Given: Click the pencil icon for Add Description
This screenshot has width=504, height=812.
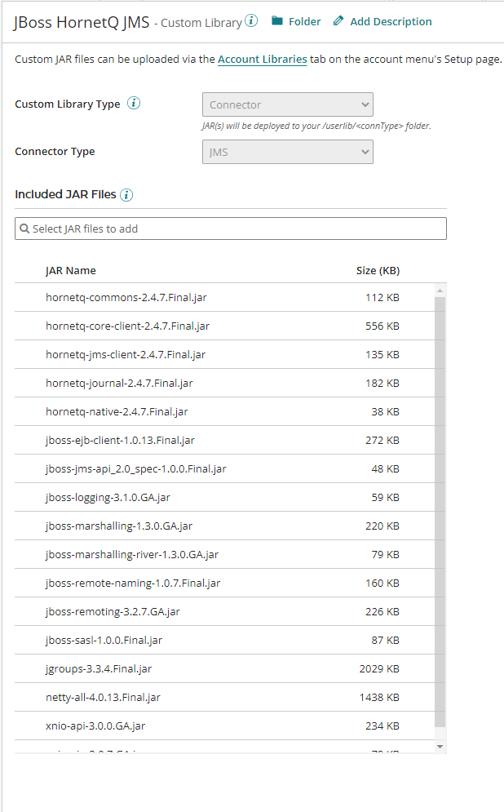Looking at the screenshot, I should (339, 22).
